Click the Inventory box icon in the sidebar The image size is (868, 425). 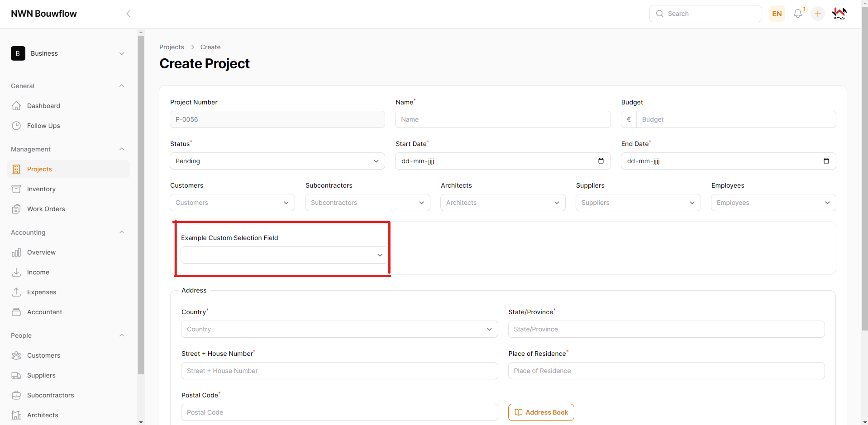coord(16,189)
